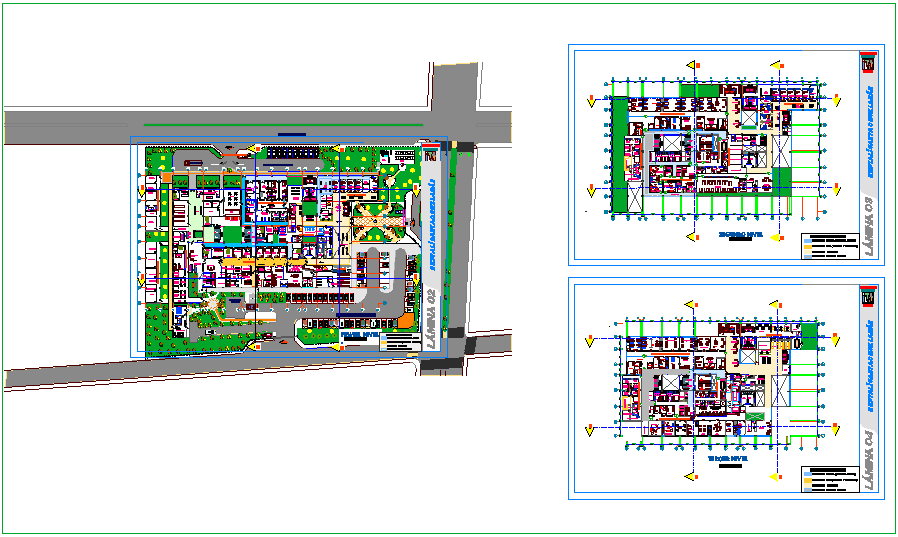The height and width of the screenshot is (537, 898).
Task: Click the logo on the Lámina 04 sheet
Action: pos(867,297)
